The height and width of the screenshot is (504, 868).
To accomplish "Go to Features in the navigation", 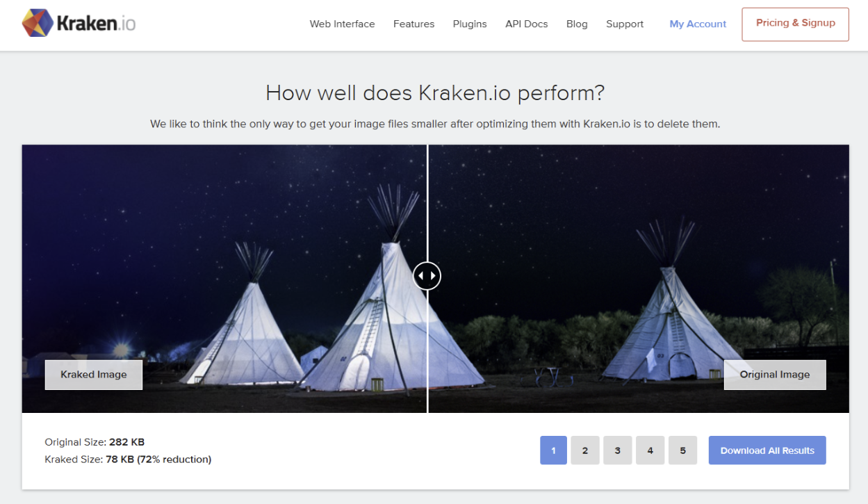I will (413, 24).
